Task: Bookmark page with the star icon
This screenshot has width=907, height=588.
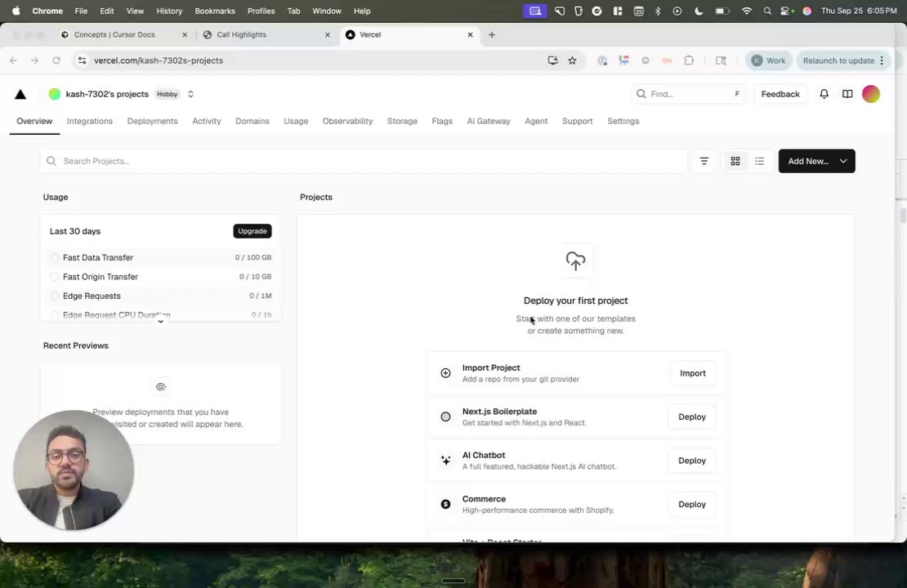Action: [x=572, y=60]
